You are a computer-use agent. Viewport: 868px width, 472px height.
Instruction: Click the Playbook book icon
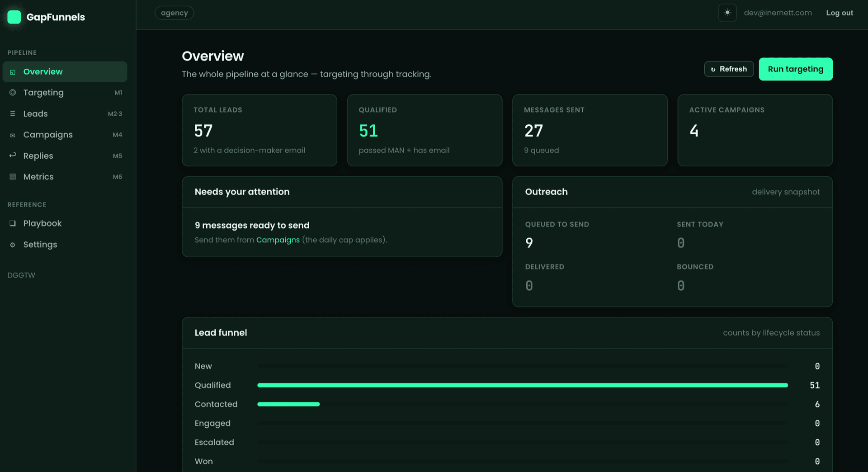point(13,223)
